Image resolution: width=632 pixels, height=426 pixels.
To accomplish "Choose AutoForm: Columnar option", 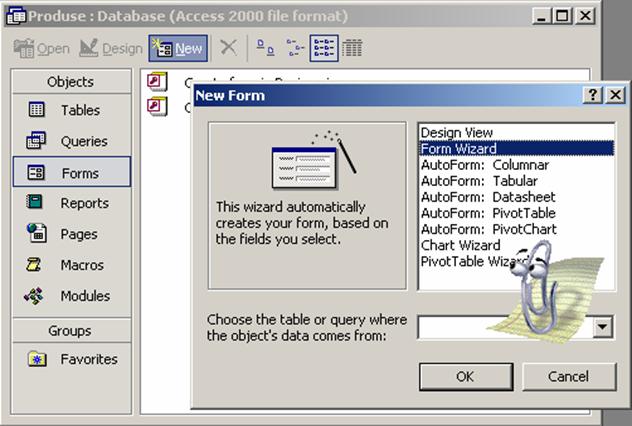I will (516, 165).
